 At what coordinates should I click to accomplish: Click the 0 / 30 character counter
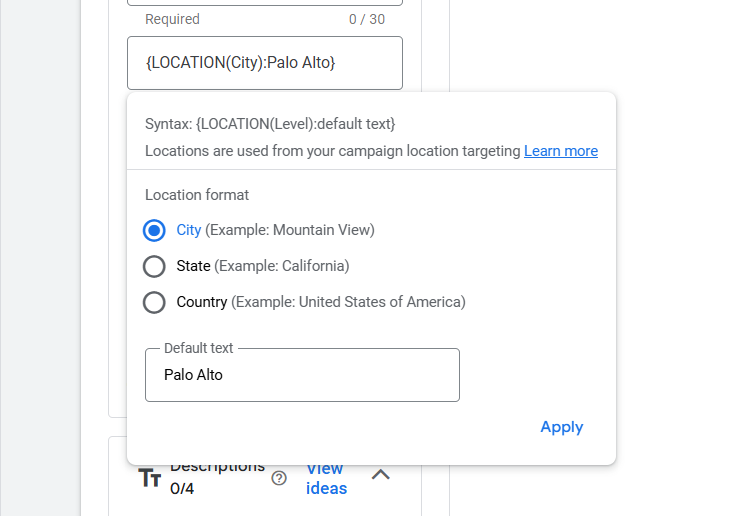point(366,19)
